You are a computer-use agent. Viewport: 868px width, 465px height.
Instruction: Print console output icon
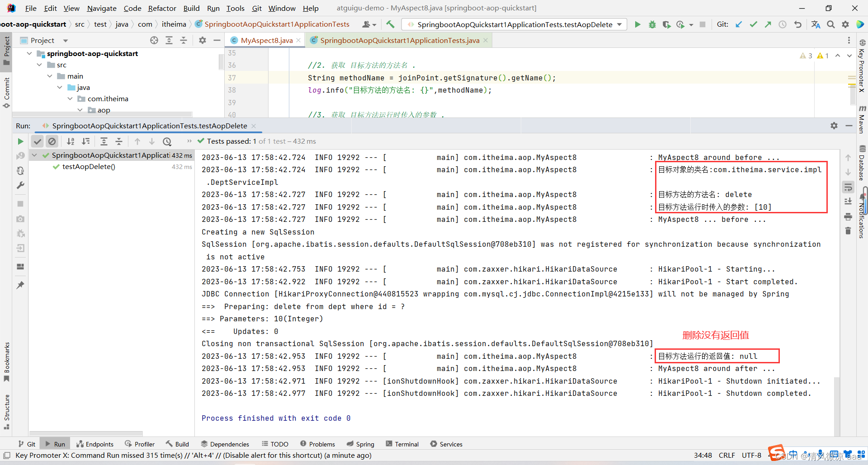848,217
